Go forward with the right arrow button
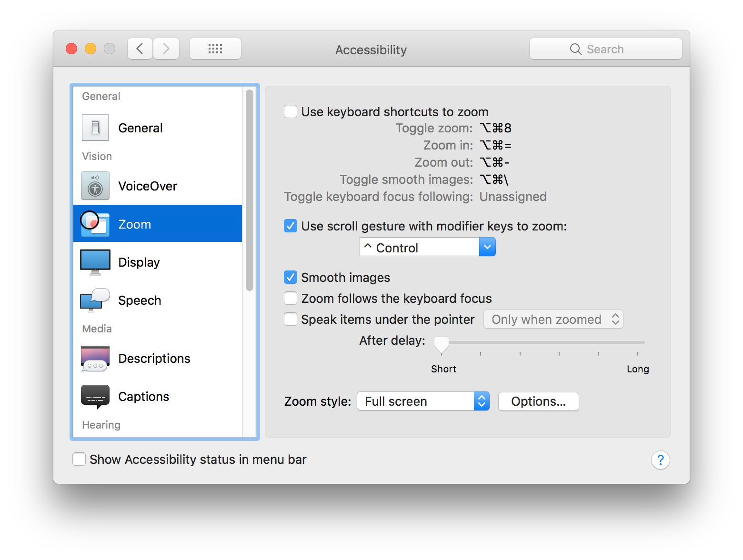Screen dimensions: 743x560 (166, 49)
